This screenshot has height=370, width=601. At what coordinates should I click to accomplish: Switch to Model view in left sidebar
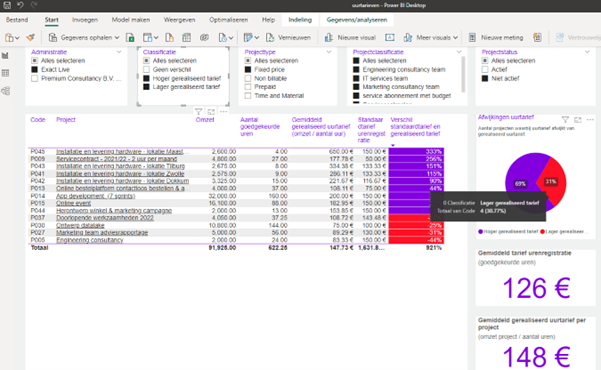5,91
